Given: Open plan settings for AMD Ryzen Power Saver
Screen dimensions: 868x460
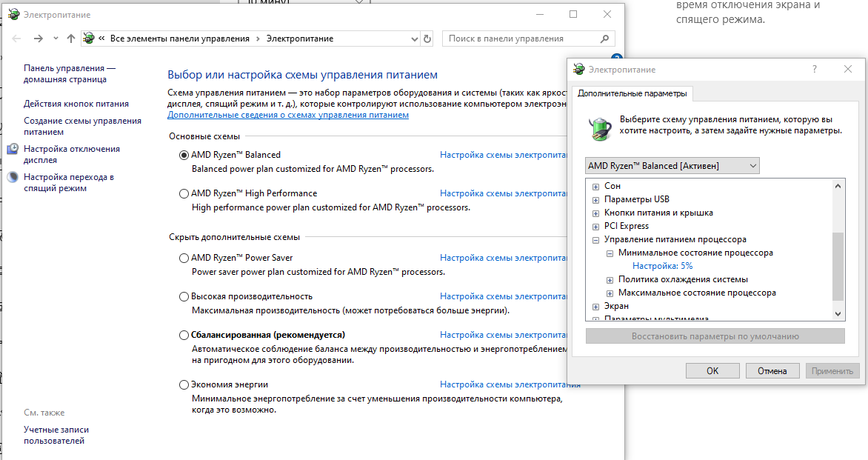Looking at the screenshot, I should click(503, 257).
